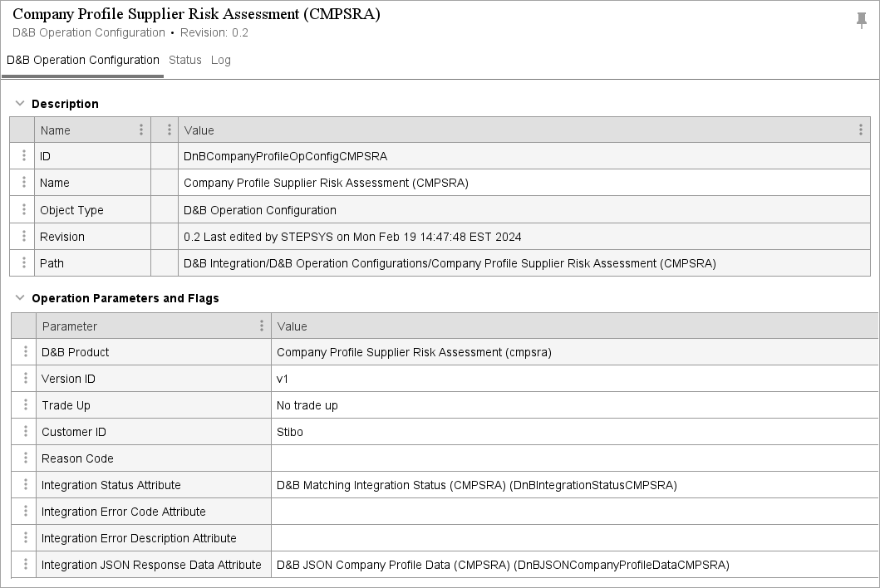880x588 pixels.
Task: Click the row menu dots for Customer ID
Action: (25, 432)
